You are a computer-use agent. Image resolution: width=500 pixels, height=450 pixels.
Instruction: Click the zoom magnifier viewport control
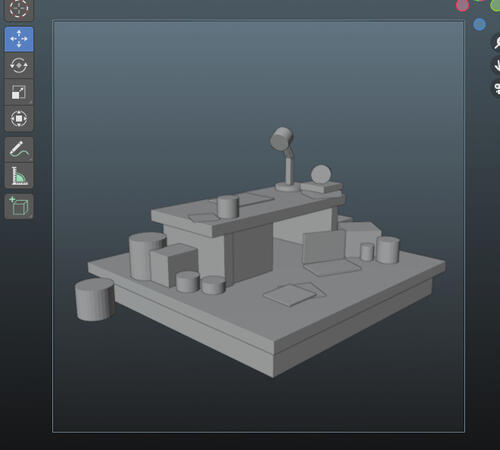[496, 42]
